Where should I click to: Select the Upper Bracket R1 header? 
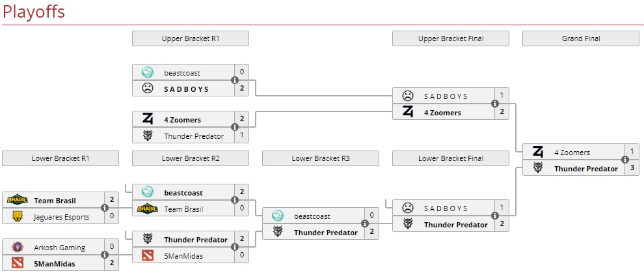(x=190, y=38)
